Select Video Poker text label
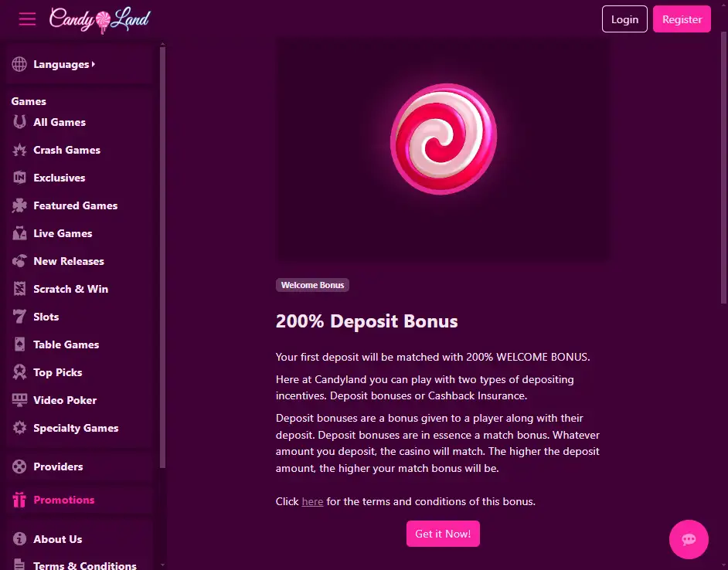 point(65,401)
